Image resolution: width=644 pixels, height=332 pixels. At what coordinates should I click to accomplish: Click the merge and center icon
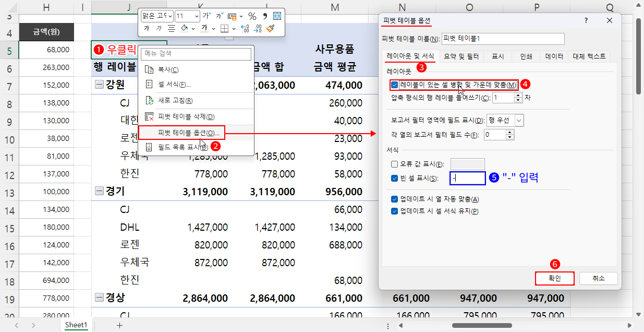point(276,16)
